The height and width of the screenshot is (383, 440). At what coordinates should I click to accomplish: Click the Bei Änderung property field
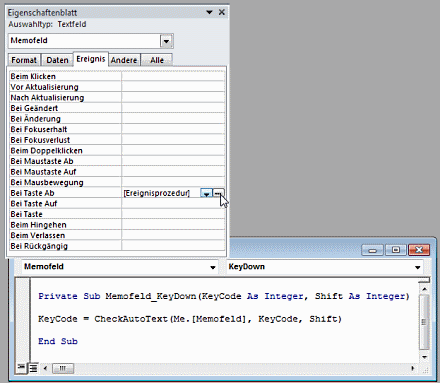[x=173, y=119]
